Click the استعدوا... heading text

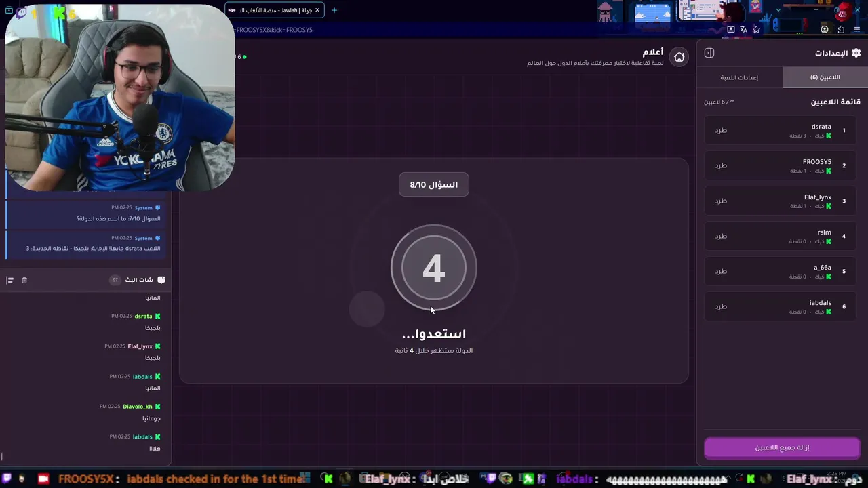434,334
